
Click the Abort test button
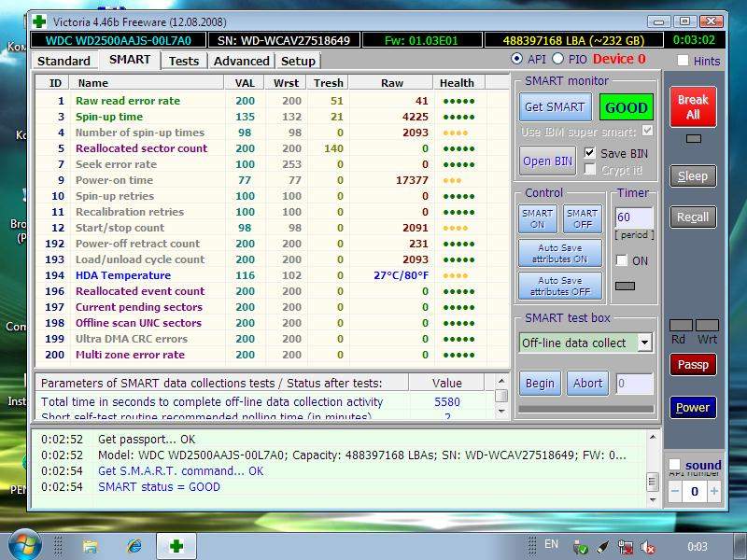pyautogui.click(x=588, y=384)
